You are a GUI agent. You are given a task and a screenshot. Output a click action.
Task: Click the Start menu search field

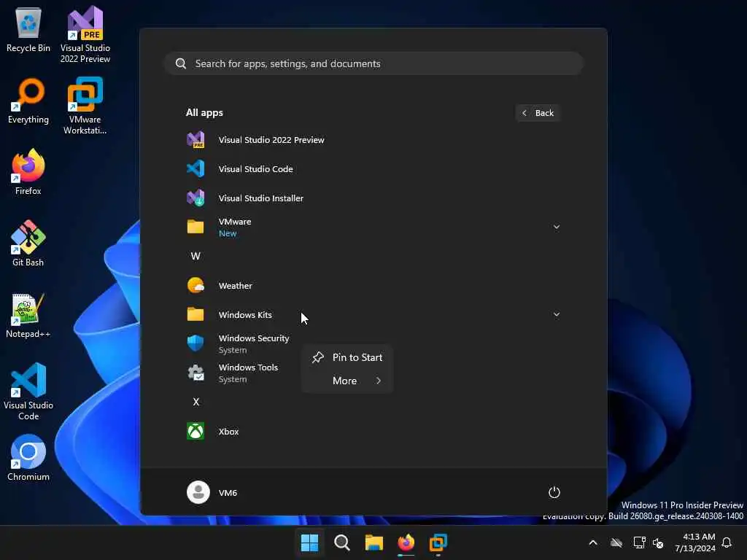pos(374,64)
